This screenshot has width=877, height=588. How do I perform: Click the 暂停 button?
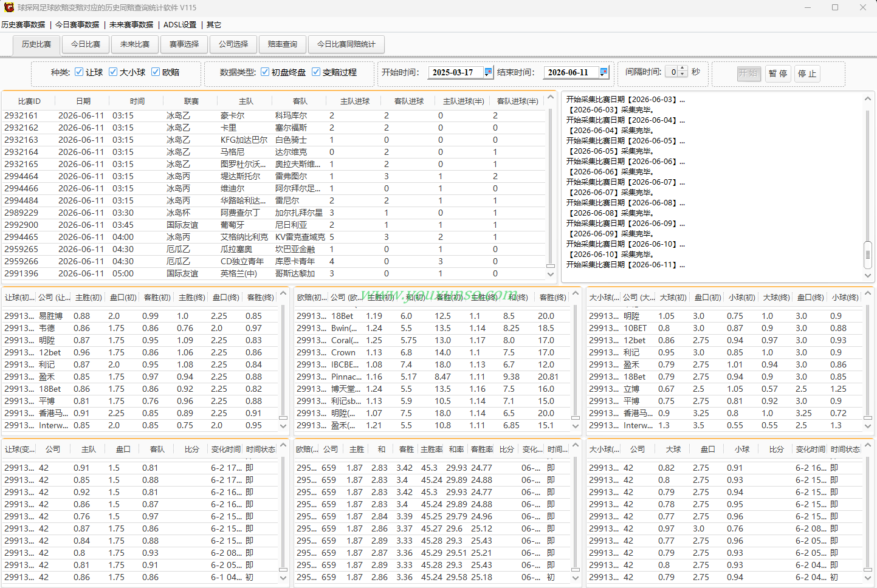pyautogui.click(x=778, y=73)
